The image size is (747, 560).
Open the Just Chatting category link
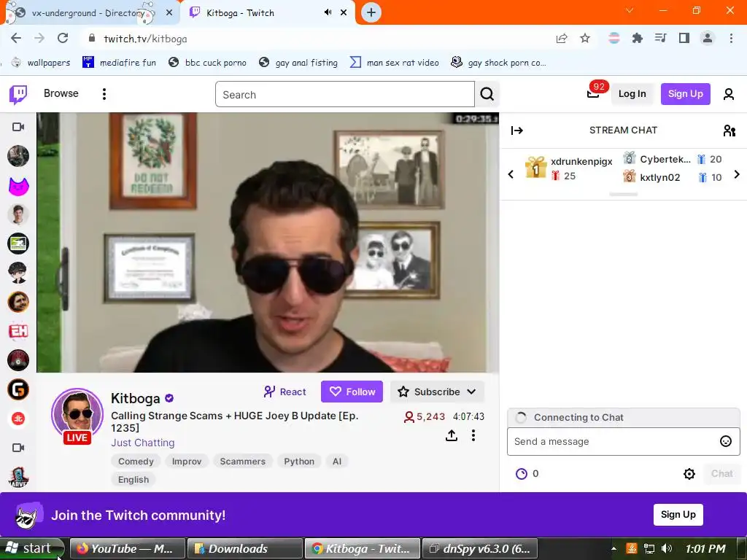(143, 443)
